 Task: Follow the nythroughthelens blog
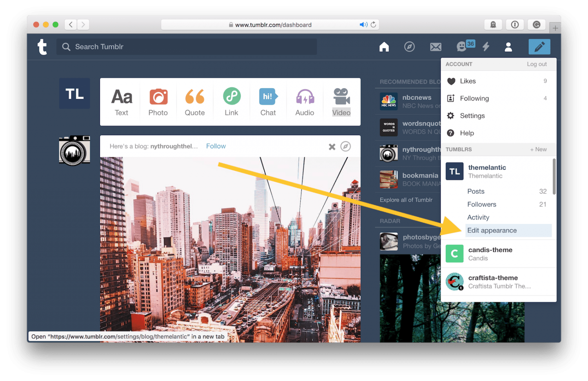[216, 146]
